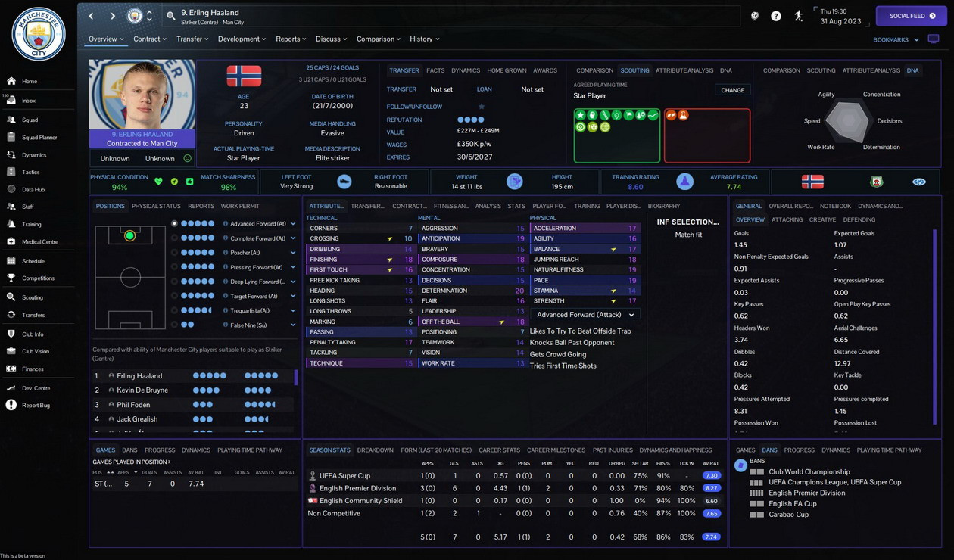Open the Inbox sidebar icon
The width and height of the screenshot is (954, 560).
pos(11,100)
